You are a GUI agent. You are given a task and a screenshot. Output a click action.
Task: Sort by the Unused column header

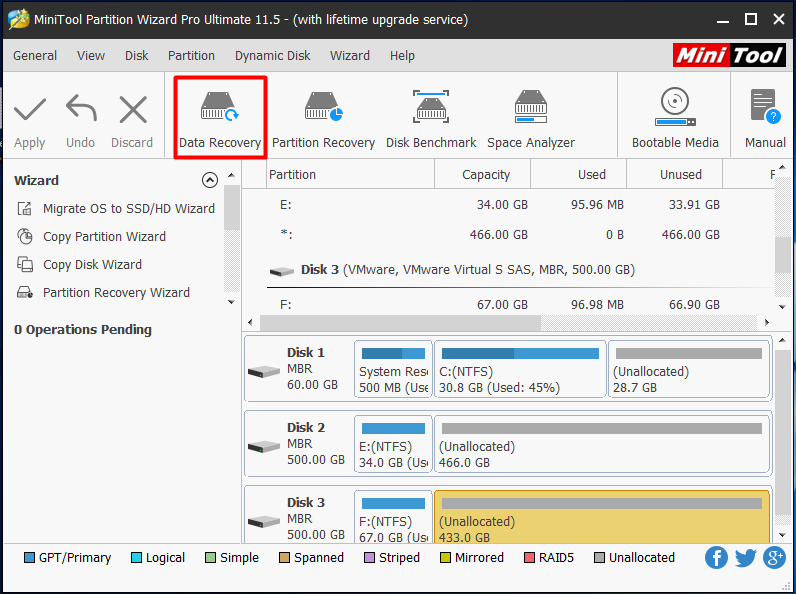(x=675, y=174)
